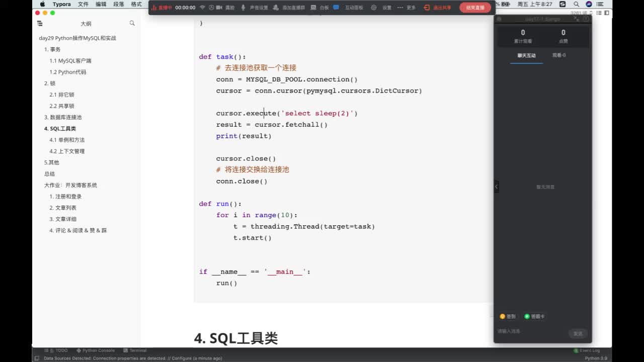Viewport: 644px width, 362px height.
Task: Click the 结束直播 end live button
Action: (x=475, y=8)
